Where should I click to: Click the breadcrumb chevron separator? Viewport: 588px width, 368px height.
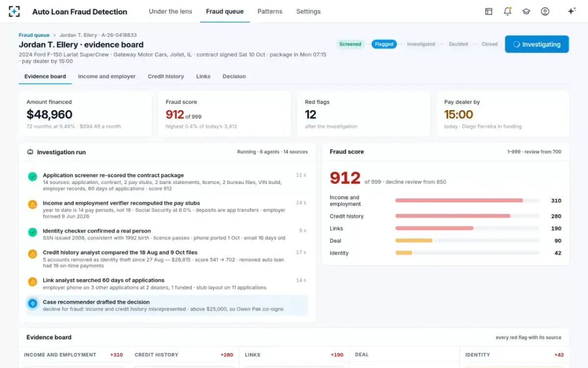(x=54, y=35)
